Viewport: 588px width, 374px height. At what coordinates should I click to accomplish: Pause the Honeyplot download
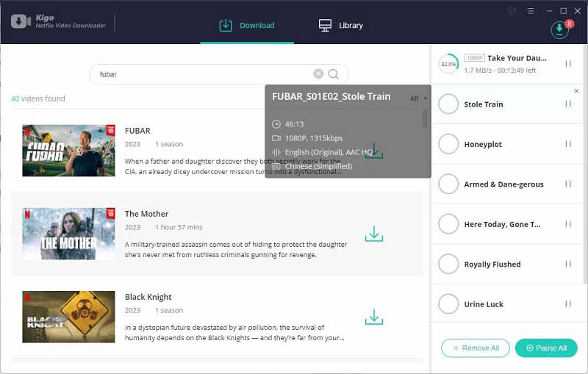pos(568,144)
